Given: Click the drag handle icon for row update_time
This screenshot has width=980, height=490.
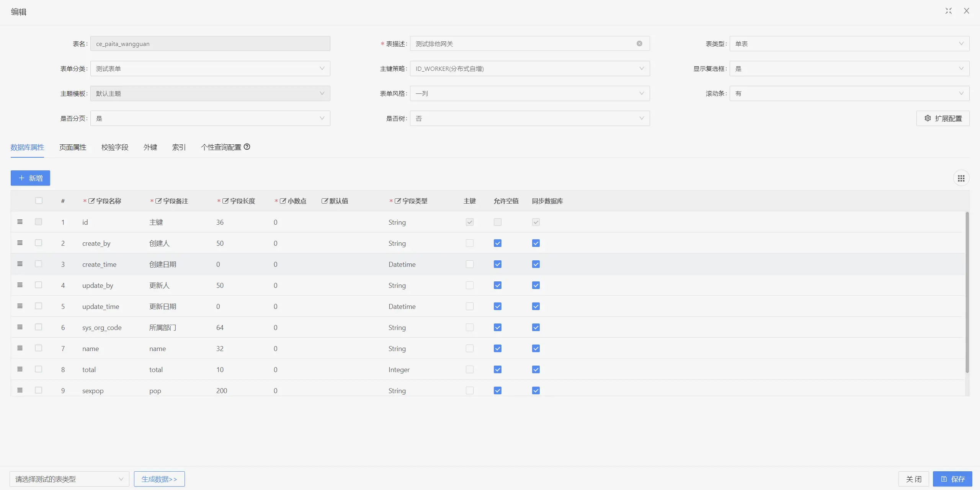Looking at the screenshot, I should 20,306.
